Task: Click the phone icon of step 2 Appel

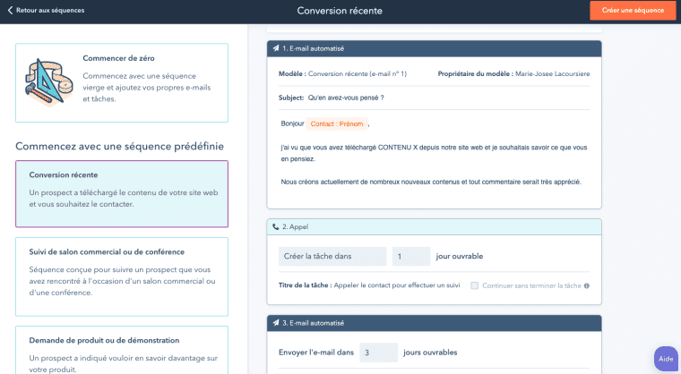Action: point(275,227)
